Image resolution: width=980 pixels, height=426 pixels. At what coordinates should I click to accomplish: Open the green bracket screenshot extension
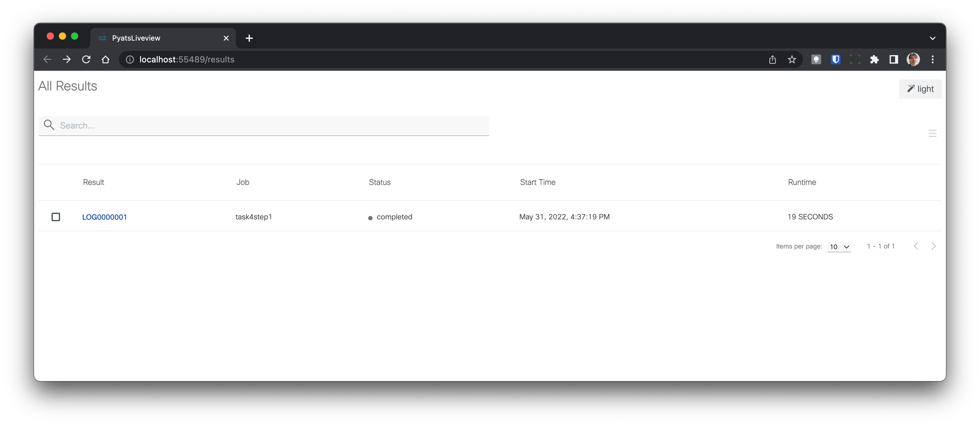(855, 59)
